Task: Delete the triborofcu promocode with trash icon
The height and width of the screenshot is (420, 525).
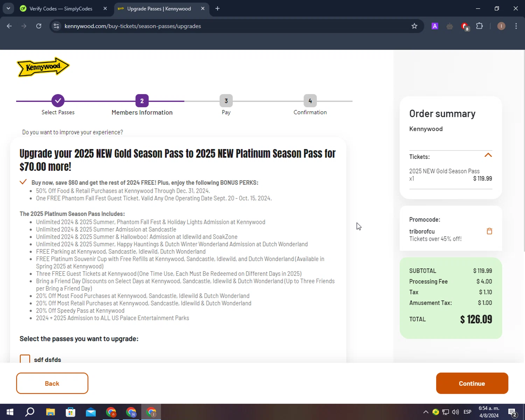Action: [489, 231]
